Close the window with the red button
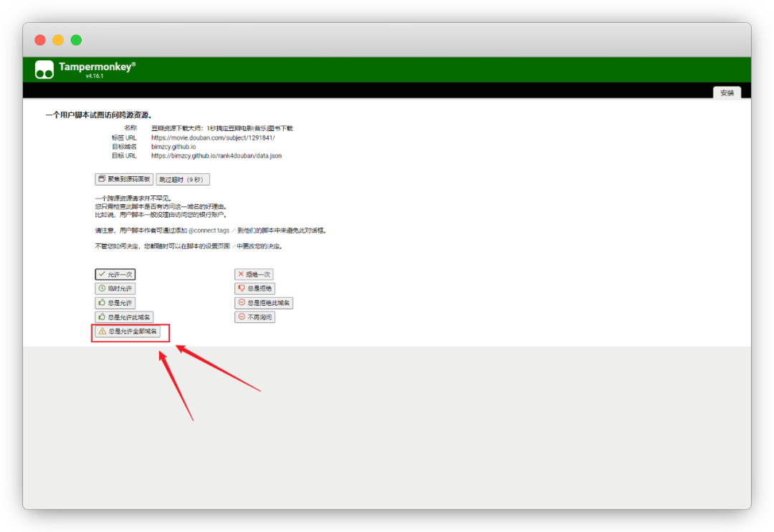774x532 pixels. pyautogui.click(x=40, y=40)
